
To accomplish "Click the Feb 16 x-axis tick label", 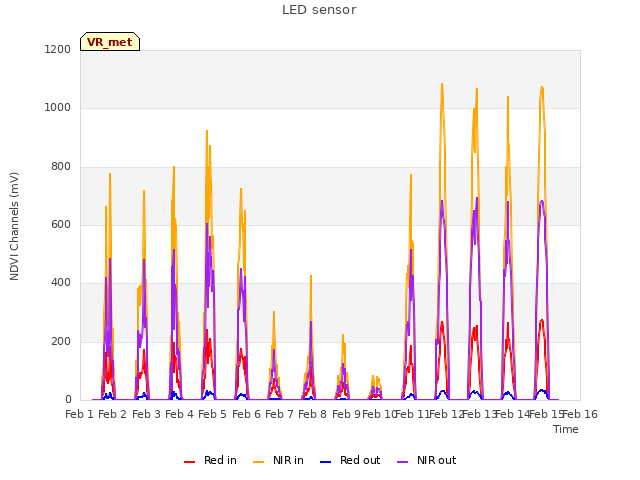I will (580, 414).
